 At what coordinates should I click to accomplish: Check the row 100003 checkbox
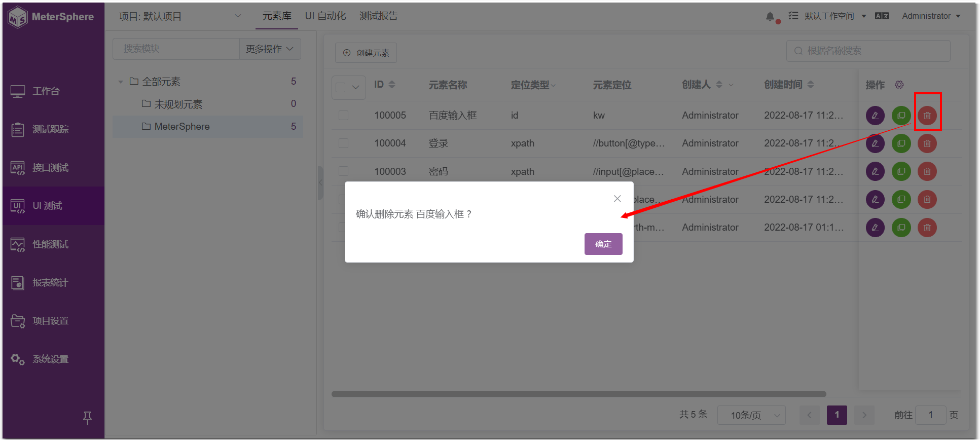pos(344,171)
